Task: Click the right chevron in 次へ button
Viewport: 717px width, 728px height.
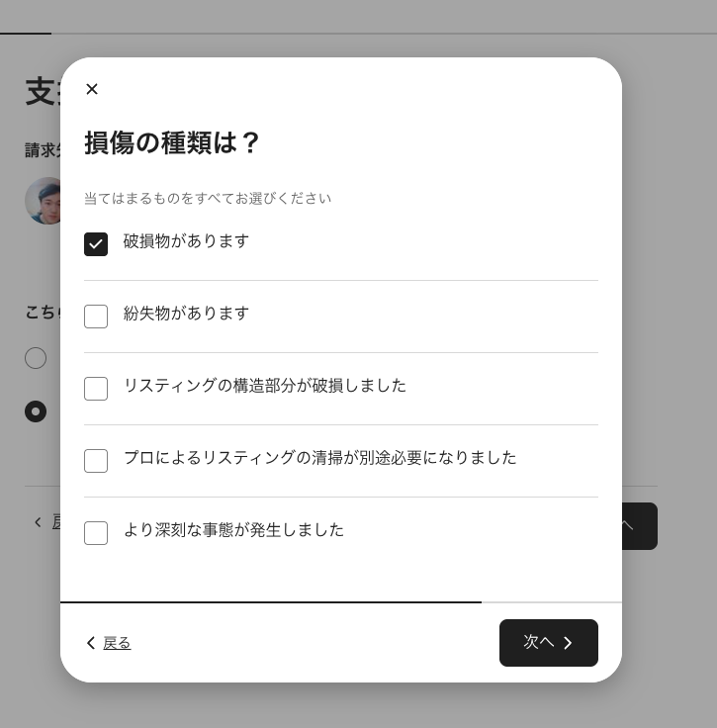Action: coord(568,643)
